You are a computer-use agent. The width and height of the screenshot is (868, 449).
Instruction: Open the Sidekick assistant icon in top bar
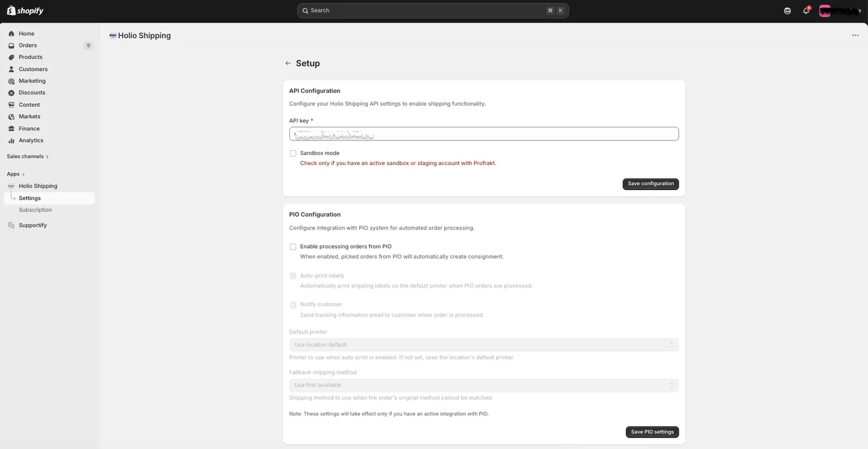pos(787,11)
